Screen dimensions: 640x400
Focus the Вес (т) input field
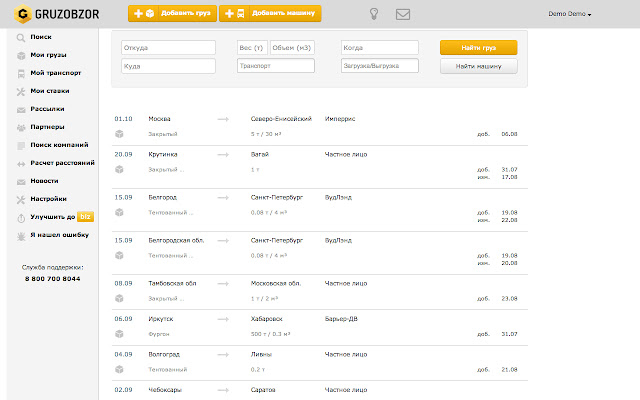click(x=252, y=47)
